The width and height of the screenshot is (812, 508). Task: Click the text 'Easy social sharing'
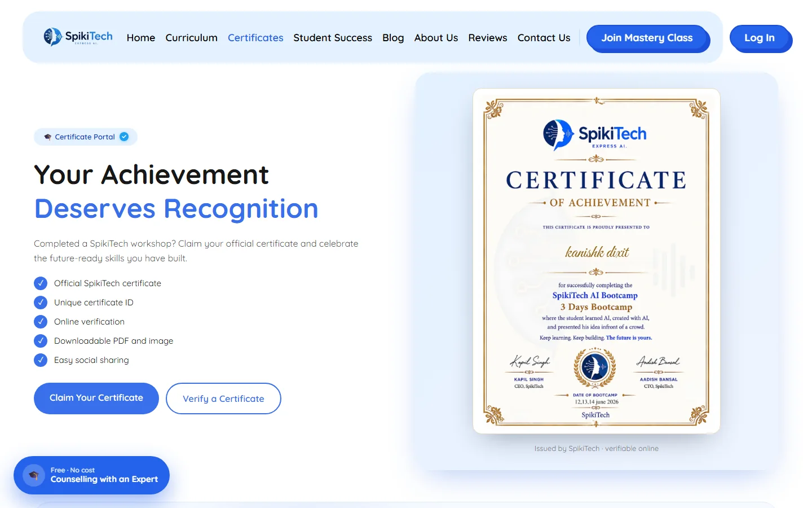(x=91, y=360)
